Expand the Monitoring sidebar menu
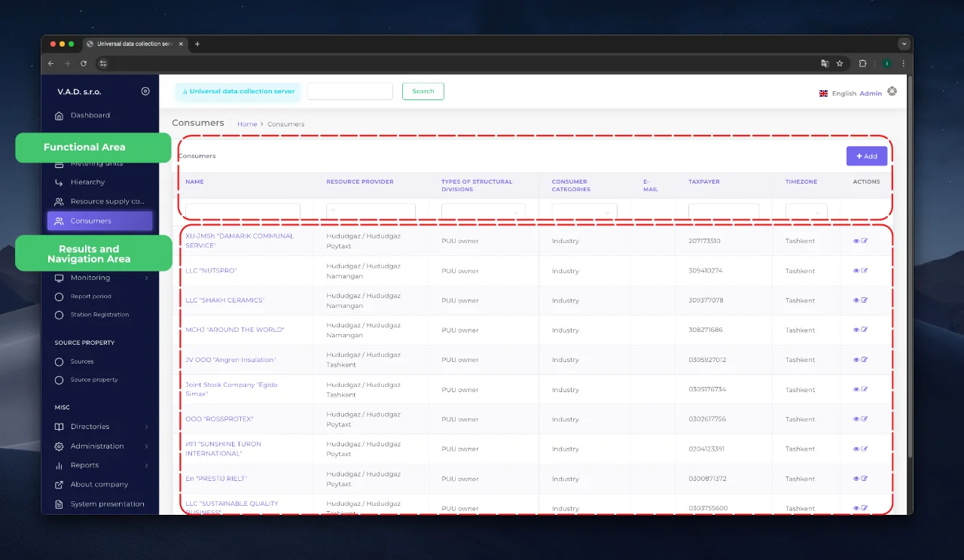 pos(101,278)
